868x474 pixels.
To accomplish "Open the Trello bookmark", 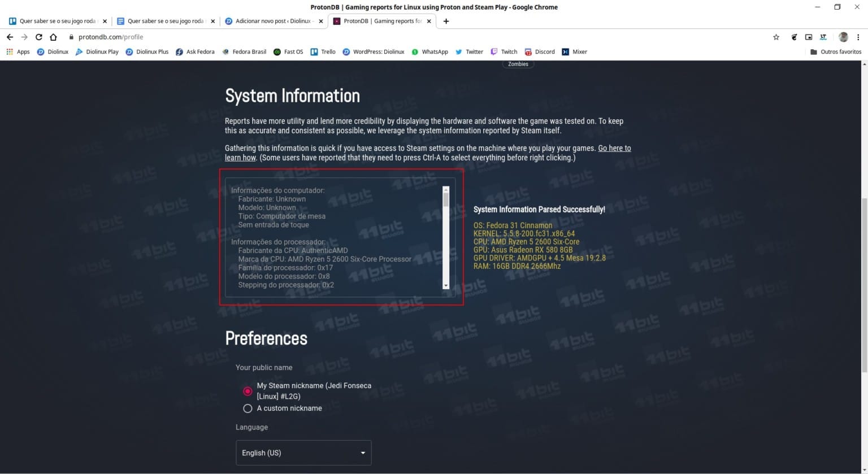I will point(323,51).
